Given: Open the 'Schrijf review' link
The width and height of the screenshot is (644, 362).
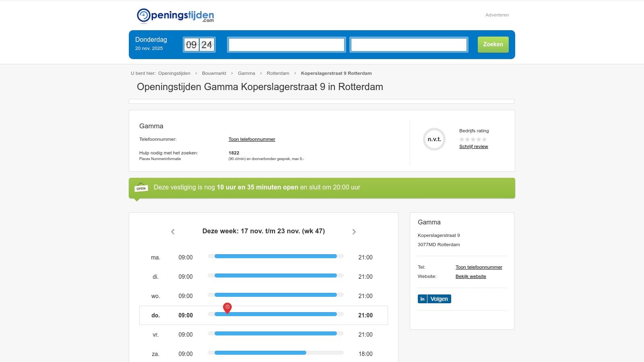Looking at the screenshot, I should pos(474,146).
